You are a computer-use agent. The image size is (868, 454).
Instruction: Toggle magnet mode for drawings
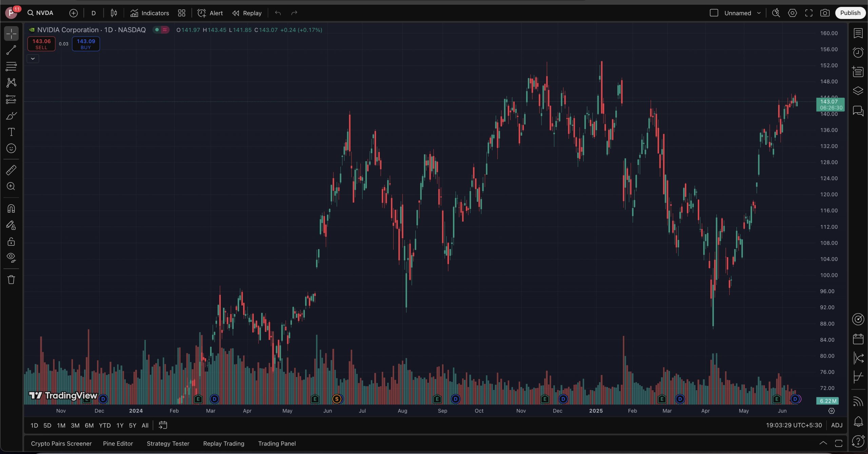[x=11, y=208]
